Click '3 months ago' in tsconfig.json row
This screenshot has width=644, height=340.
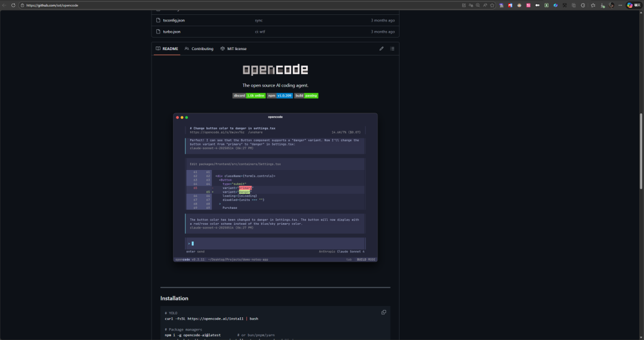[x=383, y=20]
